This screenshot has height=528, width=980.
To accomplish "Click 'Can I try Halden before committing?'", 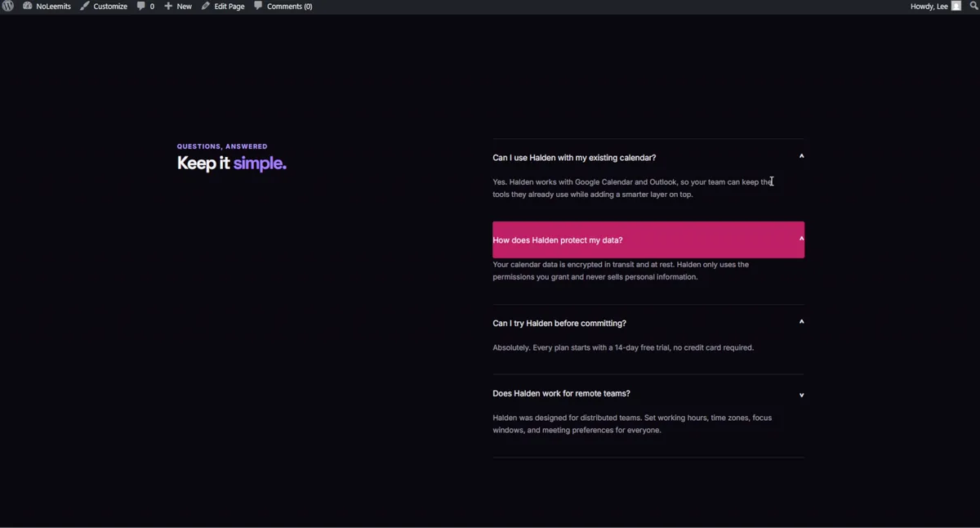I will coord(559,323).
